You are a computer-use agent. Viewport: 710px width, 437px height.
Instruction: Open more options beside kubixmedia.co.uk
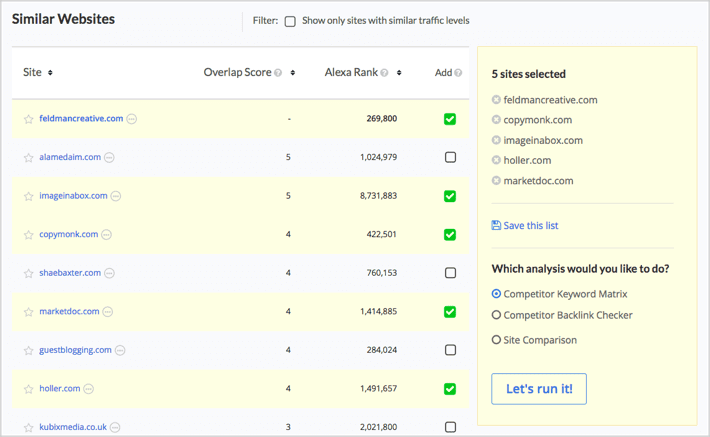tap(115, 427)
